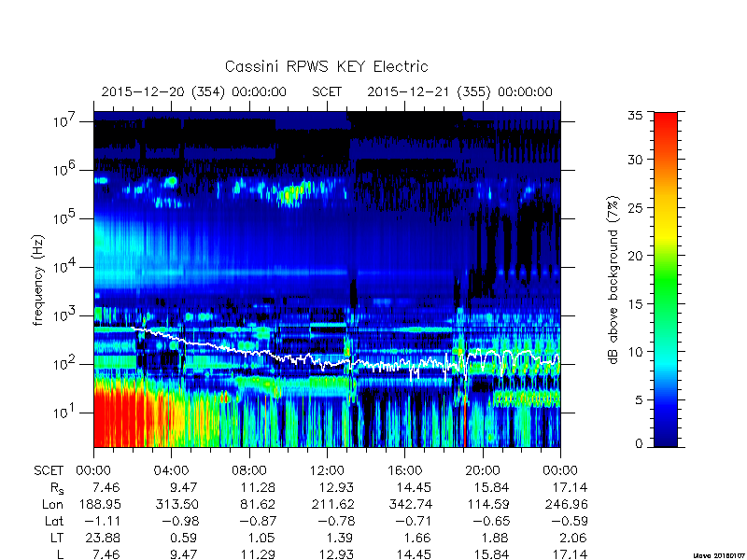Click the 'Lon' row label
747x560 pixels.
[53, 504]
